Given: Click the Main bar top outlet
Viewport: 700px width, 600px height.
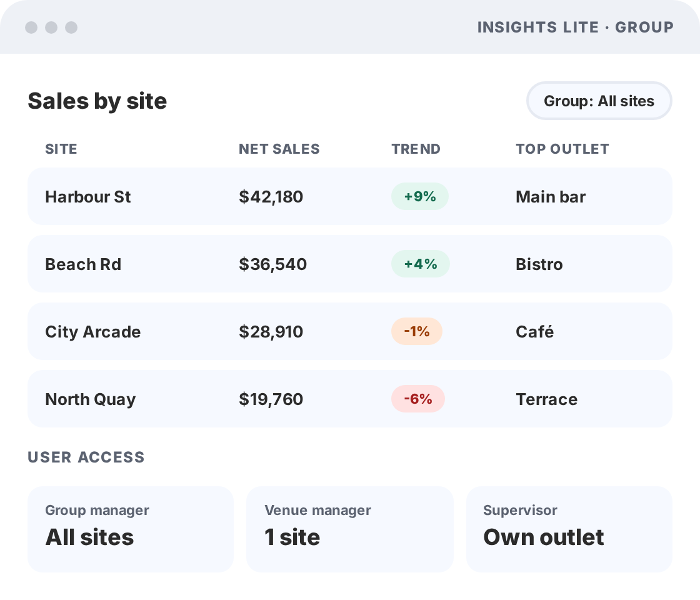Looking at the screenshot, I should [x=551, y=197].
